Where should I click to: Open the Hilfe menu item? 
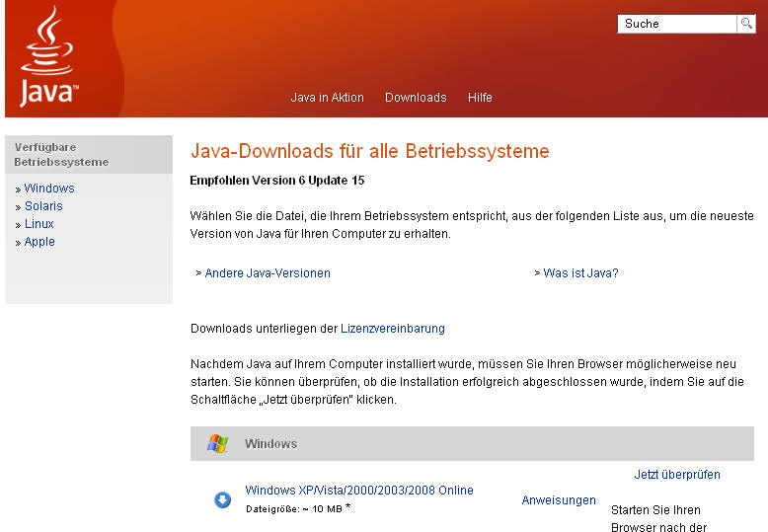pyautogui.click(x=480, y=98)
